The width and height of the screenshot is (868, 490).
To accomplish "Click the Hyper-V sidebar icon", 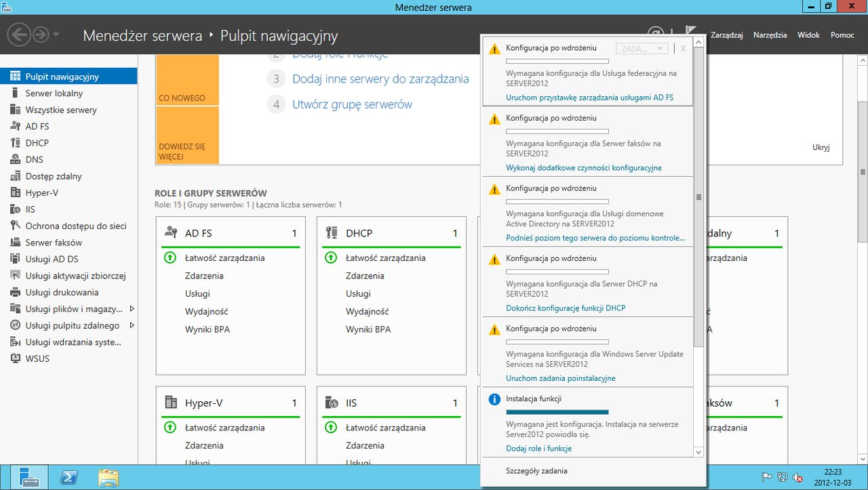I will coord(15,192).
